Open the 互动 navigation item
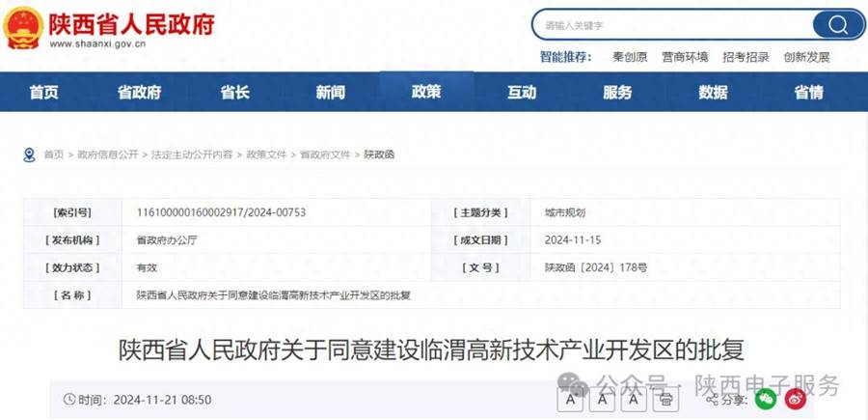The height and width of the screenshot is (420, 868). click(x=522, y=93)
